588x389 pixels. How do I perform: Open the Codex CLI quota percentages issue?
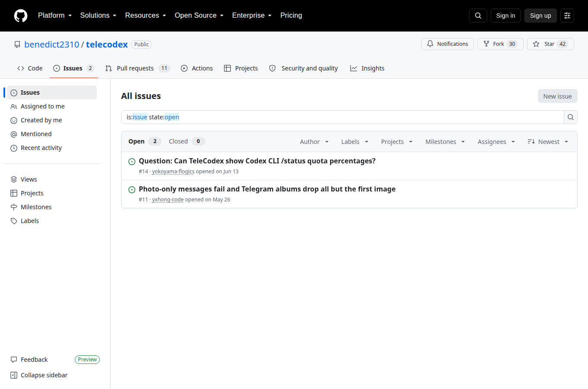(257, 161)
